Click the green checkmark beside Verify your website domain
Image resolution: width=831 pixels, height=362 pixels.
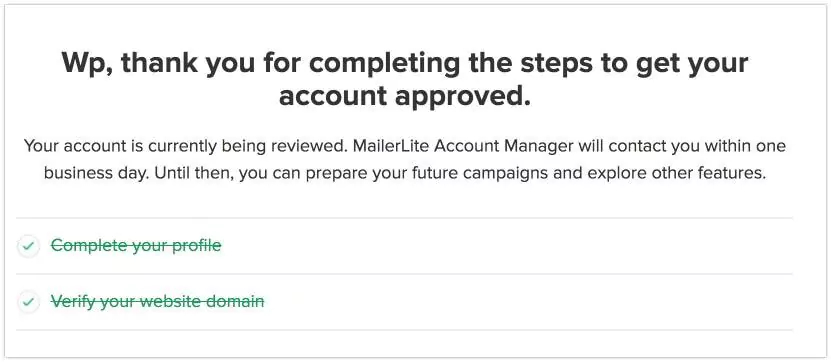click(29, 302)
